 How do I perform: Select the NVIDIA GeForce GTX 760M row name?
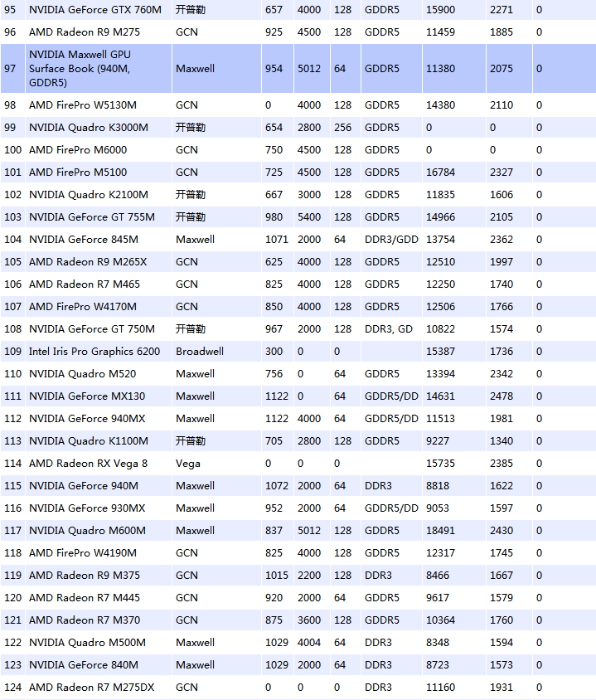click(95, 10)
